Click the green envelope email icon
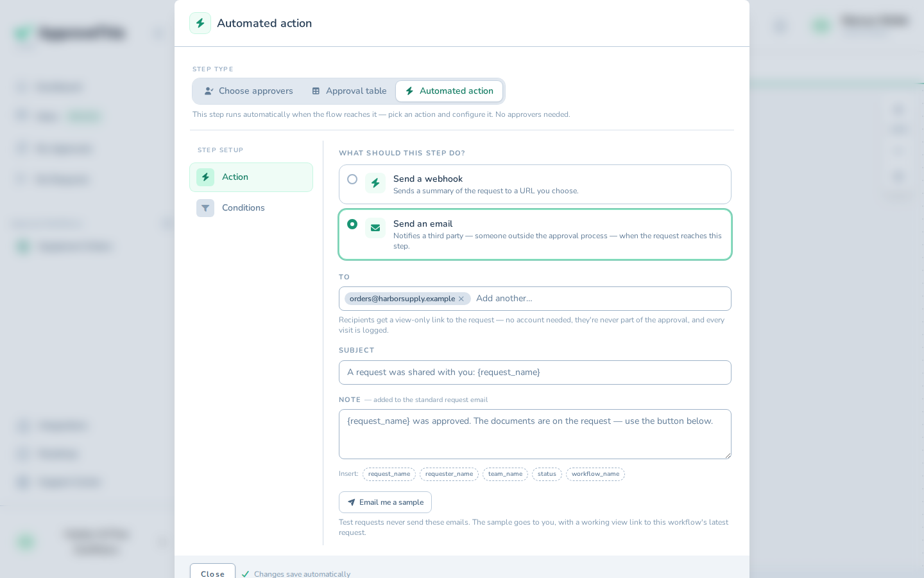Image resolution: width=924 pixels, height=578 pixels. pos(375,228)
